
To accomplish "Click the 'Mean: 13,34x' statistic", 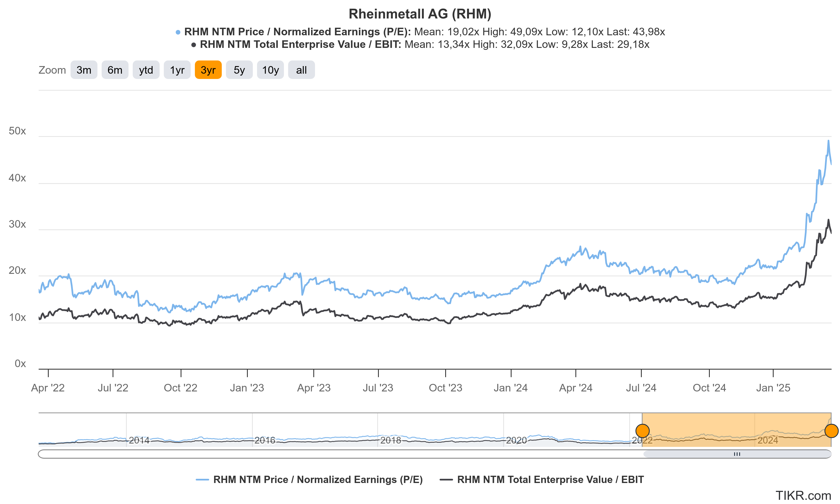I will (437, 44).
